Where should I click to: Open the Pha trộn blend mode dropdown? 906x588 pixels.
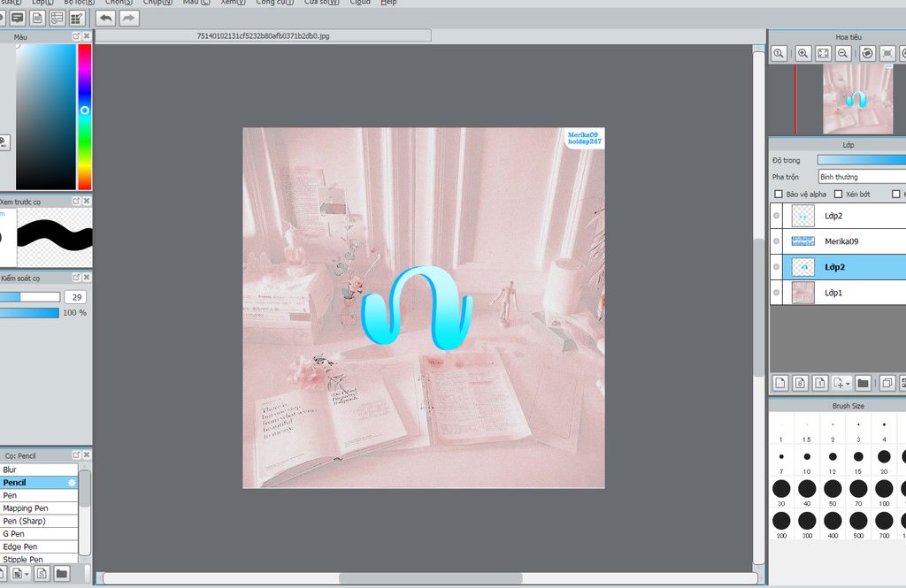click(x=862, y=177)
